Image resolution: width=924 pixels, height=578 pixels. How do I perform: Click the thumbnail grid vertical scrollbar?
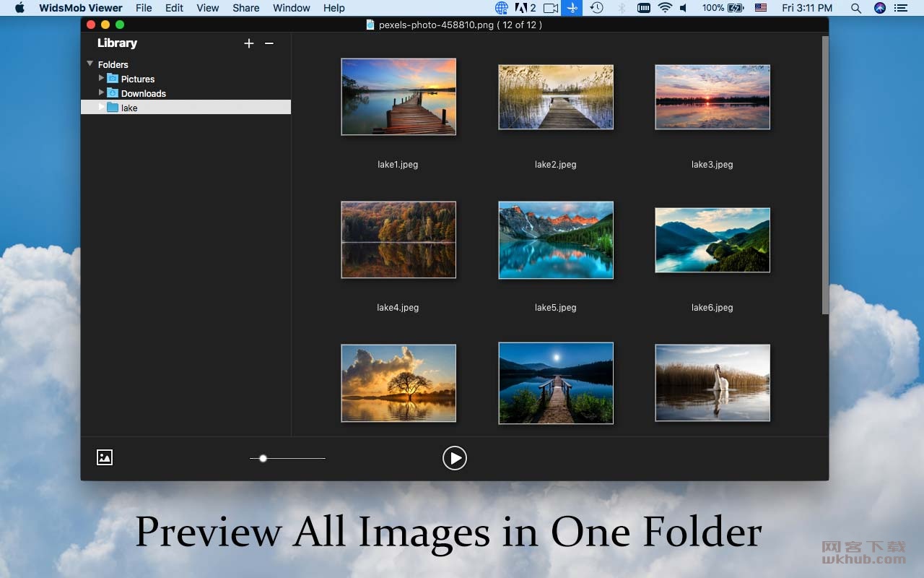tap(825, 175)
